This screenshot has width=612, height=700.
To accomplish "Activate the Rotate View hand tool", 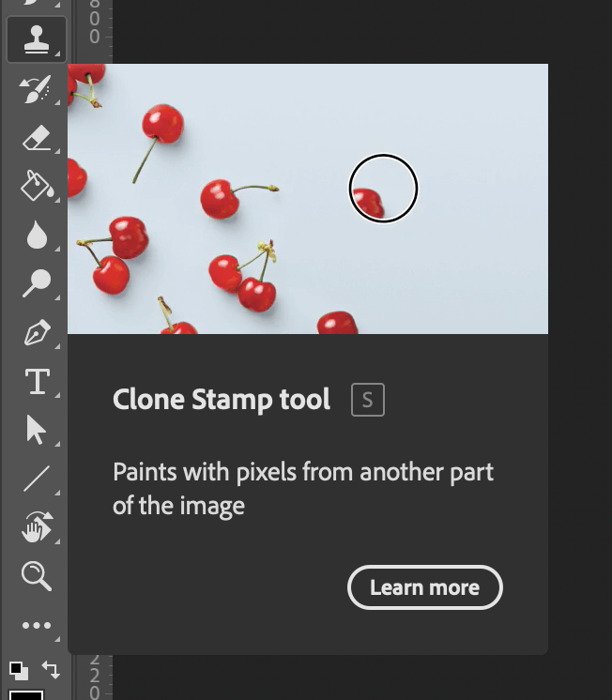I will (36, 528).
